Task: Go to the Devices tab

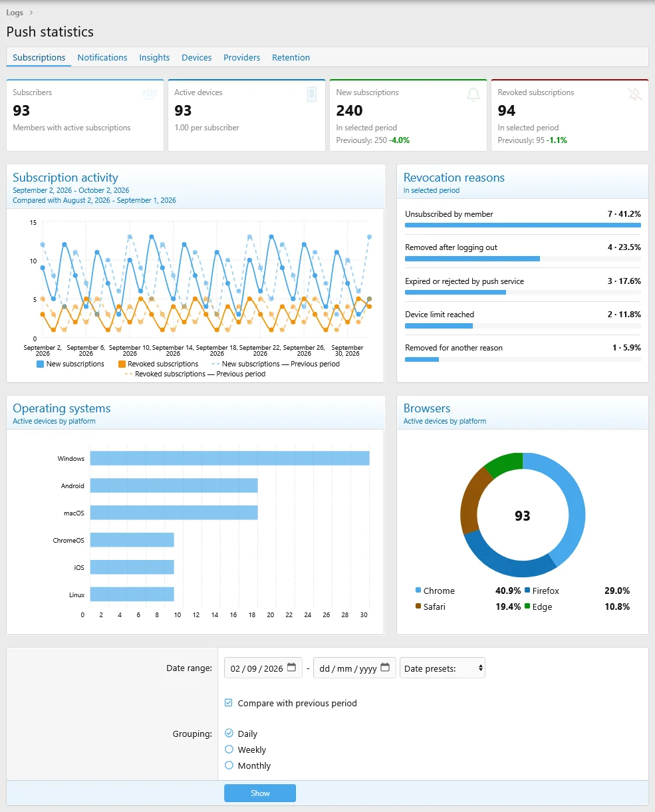Action: point(197,58)
